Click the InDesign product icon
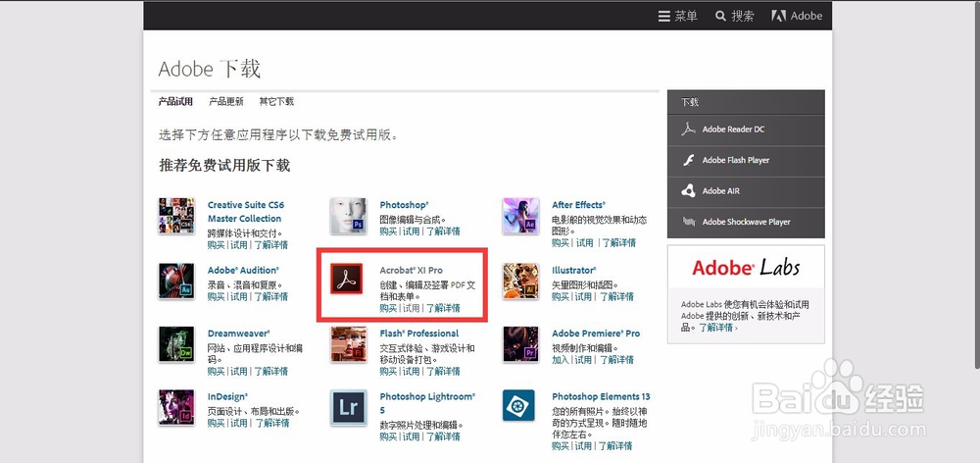Screen dimensions: 980x463 [x=176, y=407]
